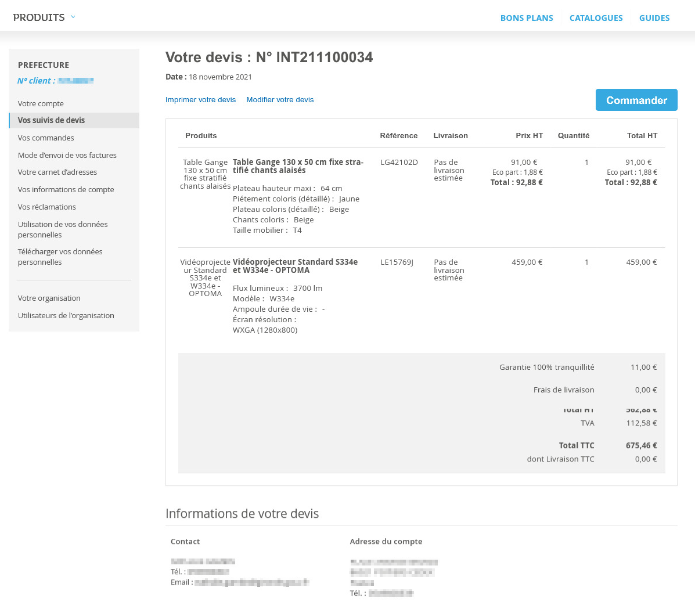Click the Contact section heading
The image size is (695, 616).
coord(185,542)
